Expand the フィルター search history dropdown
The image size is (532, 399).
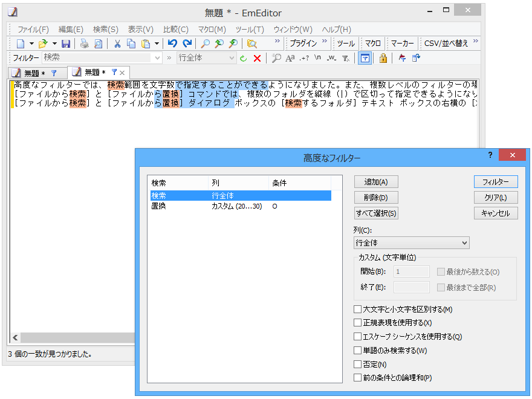tap(158, 58)
